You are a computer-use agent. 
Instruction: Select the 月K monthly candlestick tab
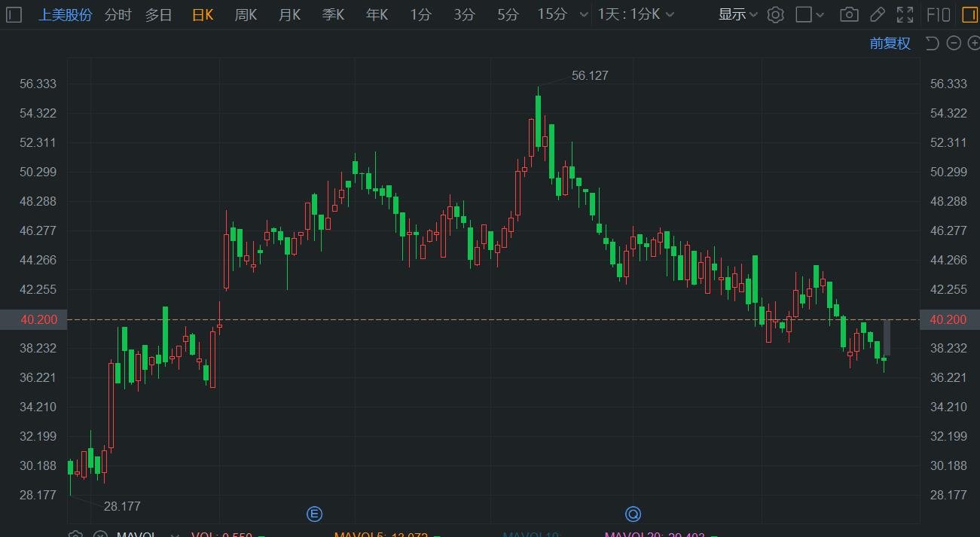(x=289, y=14)
